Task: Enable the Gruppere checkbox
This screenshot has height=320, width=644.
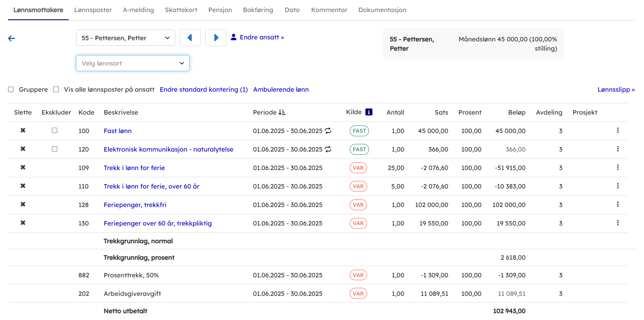Action: coord(11,90)
